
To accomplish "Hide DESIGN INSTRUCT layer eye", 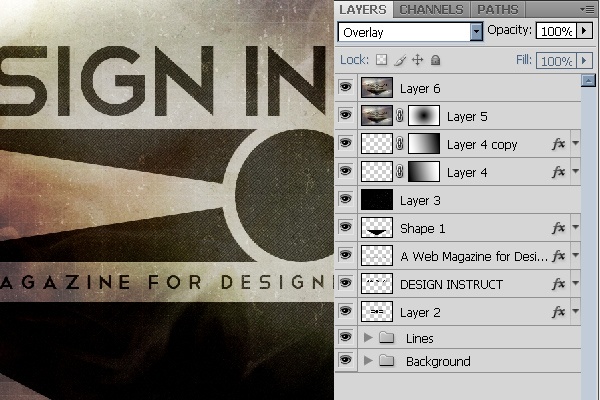I will pos(346,283).
